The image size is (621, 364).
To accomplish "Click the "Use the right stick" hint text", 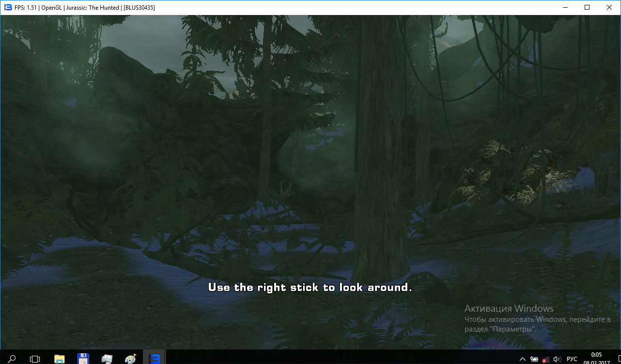I will [x=310, y=288].
